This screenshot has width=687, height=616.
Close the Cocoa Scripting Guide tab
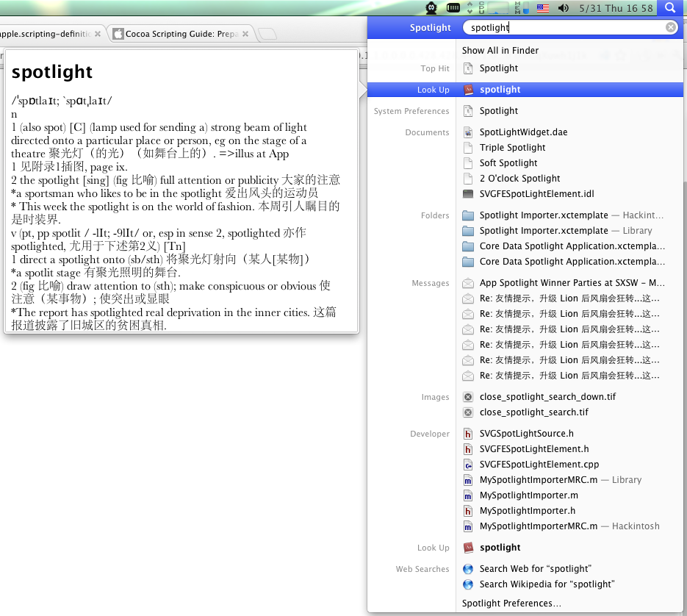[x=245, y=34]
